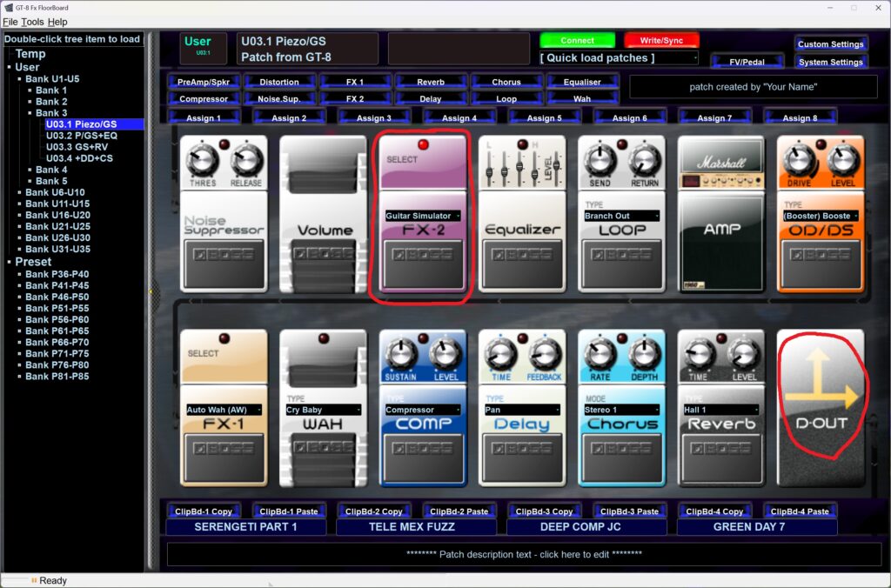This screenshot has height=588, width=891.
Task: Select U03.2 P/GS+EQ in patch tree
Action: pos(82,136)
